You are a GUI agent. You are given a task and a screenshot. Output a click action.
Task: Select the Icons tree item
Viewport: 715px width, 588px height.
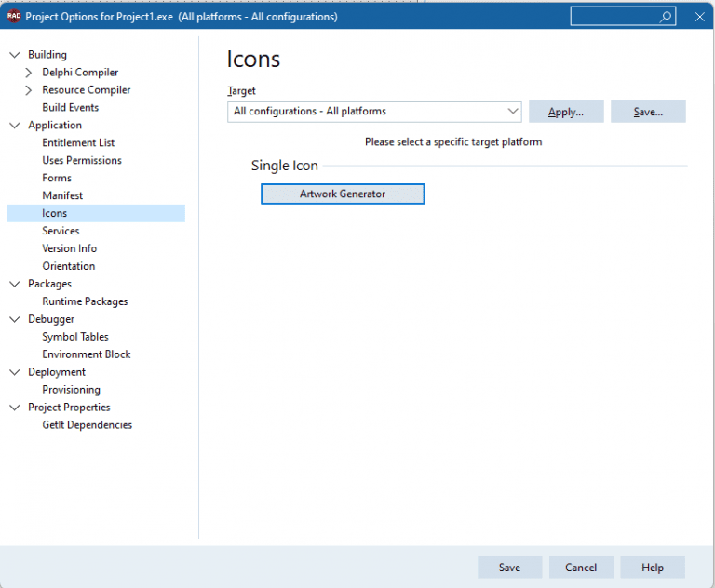click(96, 213)
